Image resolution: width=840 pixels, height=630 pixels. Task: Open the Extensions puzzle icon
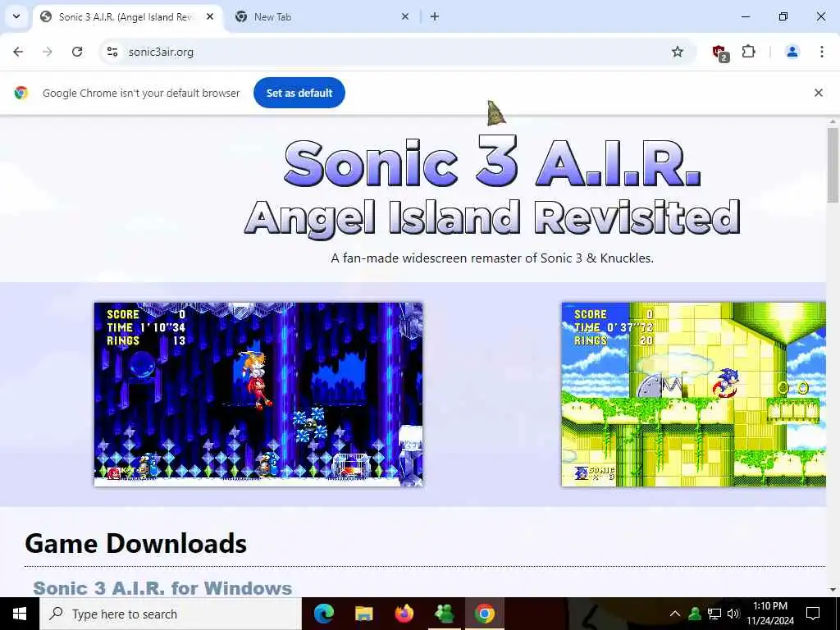pyautogui.click(x=748, y=52)
